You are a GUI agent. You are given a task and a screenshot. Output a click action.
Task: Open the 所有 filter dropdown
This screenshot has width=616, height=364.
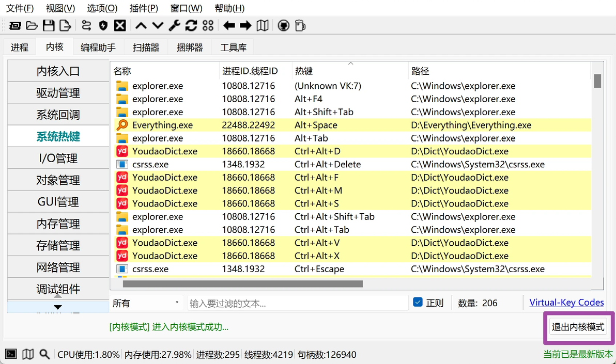coord(146,303)
